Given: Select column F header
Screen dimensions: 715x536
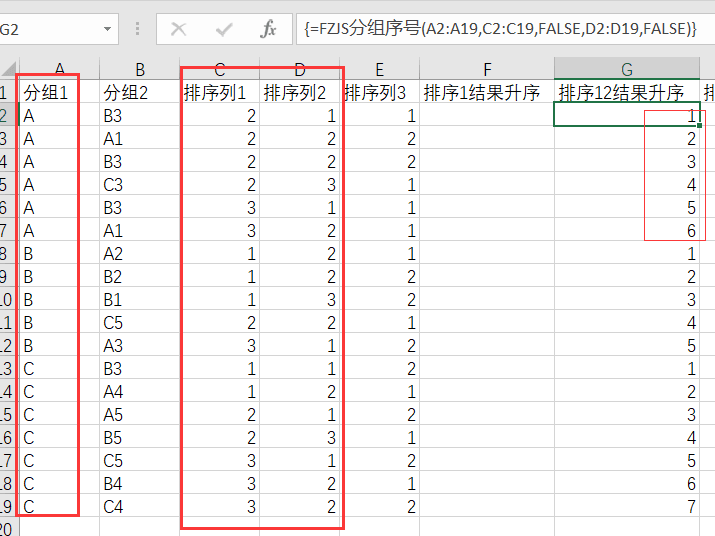Looking at the screenshot, I should [x=487, y=69].
